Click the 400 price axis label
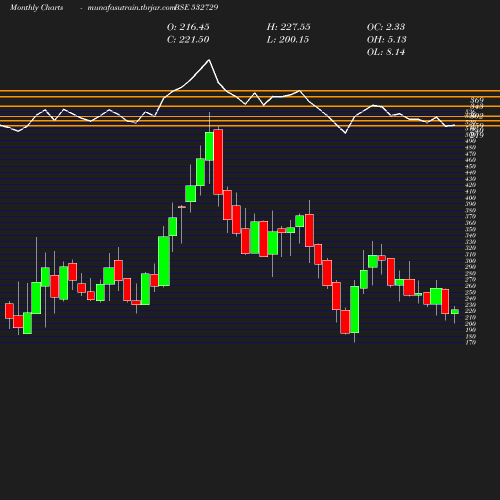The image size is (500, 500). pos(470,198)
